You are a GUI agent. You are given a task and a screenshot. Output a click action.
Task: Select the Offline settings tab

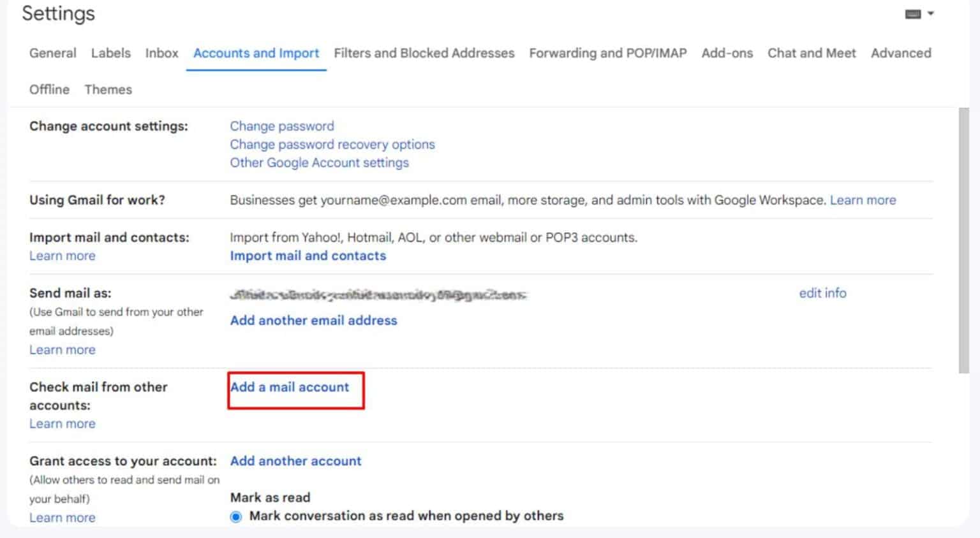click(x=49, y=89)
